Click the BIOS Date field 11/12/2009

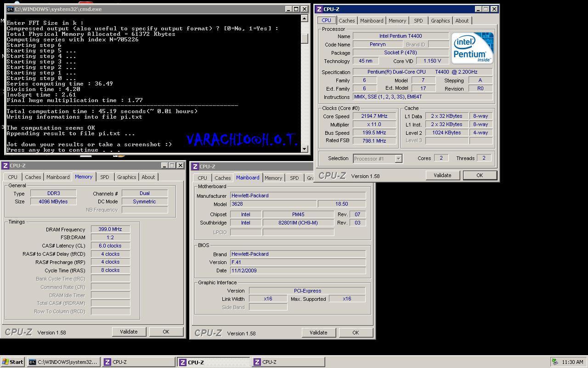tap(298, 270)
